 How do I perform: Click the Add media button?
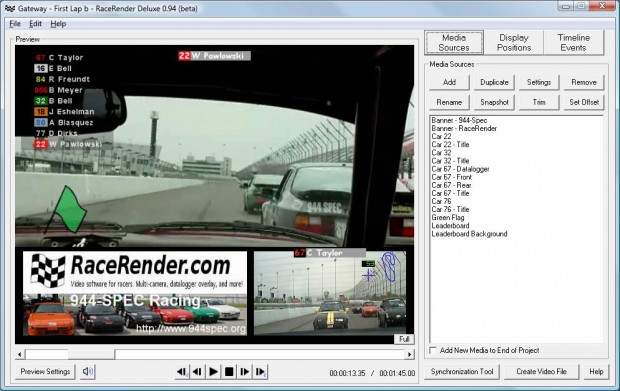click(449, 82)
